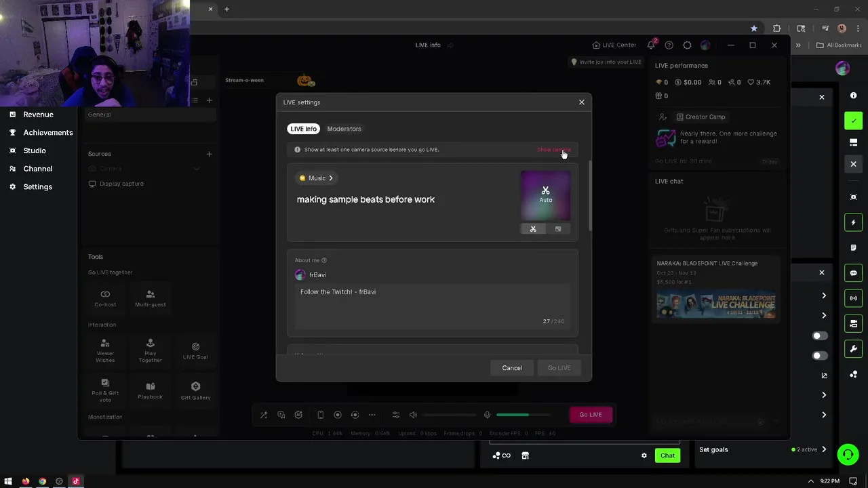Open Multi-guest tool

[x=151, y=298]
